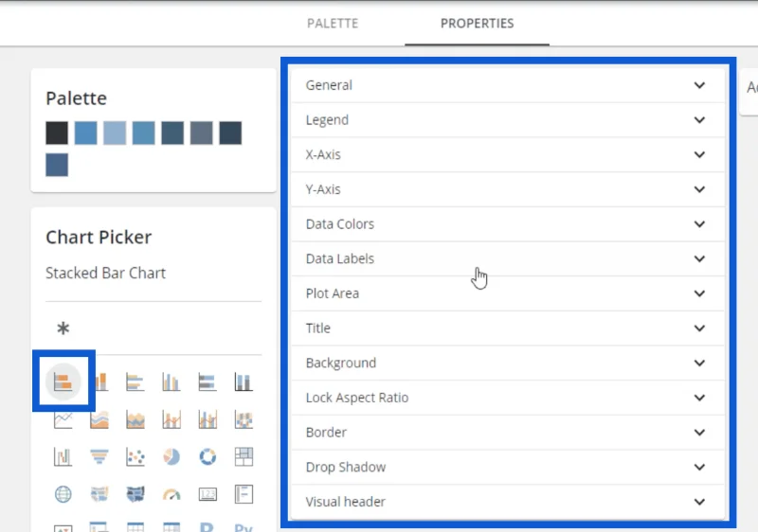Choose the Stacked Column Chart icon
This screenshot has width=758, height=532.
click(100, 381)
